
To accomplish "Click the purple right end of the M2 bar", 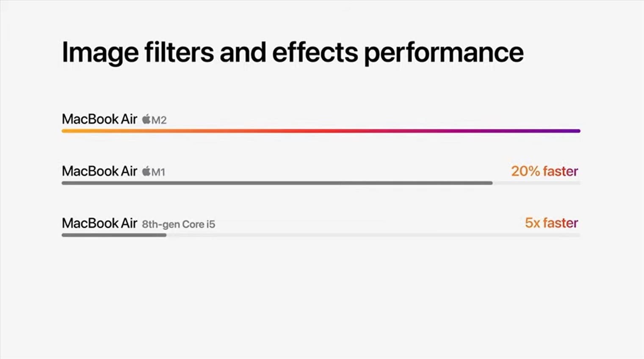I will pyautogui.click(x=575, y=131).
